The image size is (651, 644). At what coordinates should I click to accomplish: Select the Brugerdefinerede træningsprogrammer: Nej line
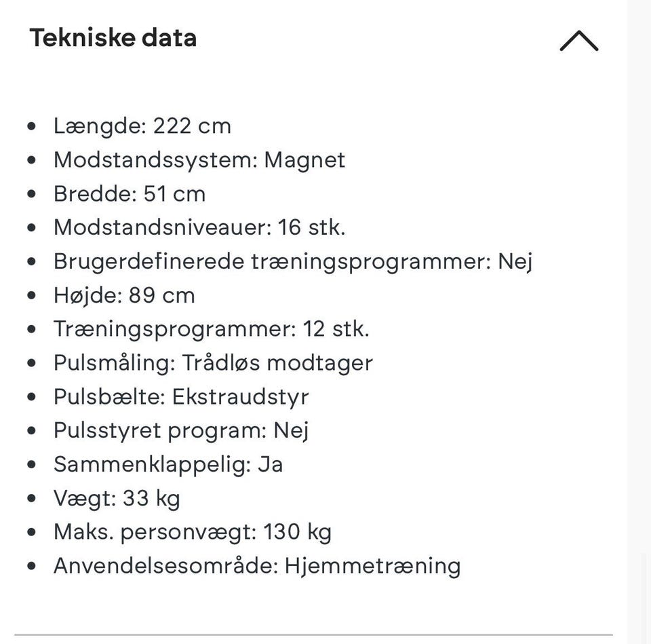(293, 261)
